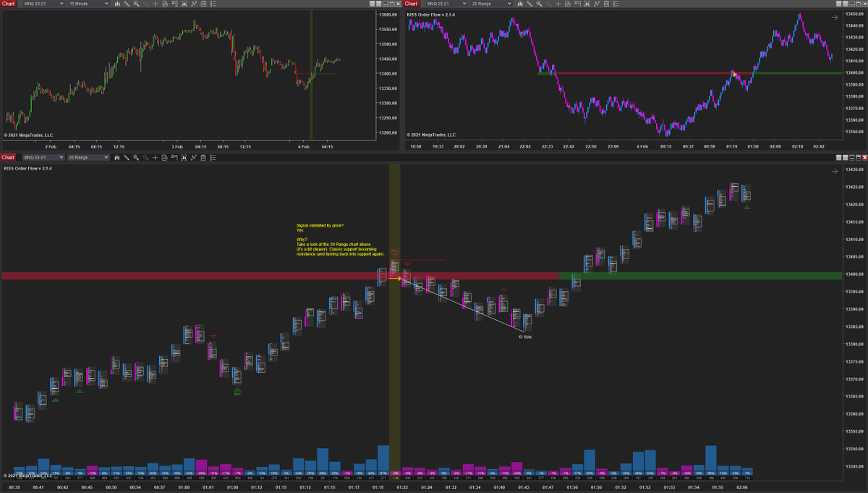Select the green BUY signal label
868x493 pixels.
point(237,394)
